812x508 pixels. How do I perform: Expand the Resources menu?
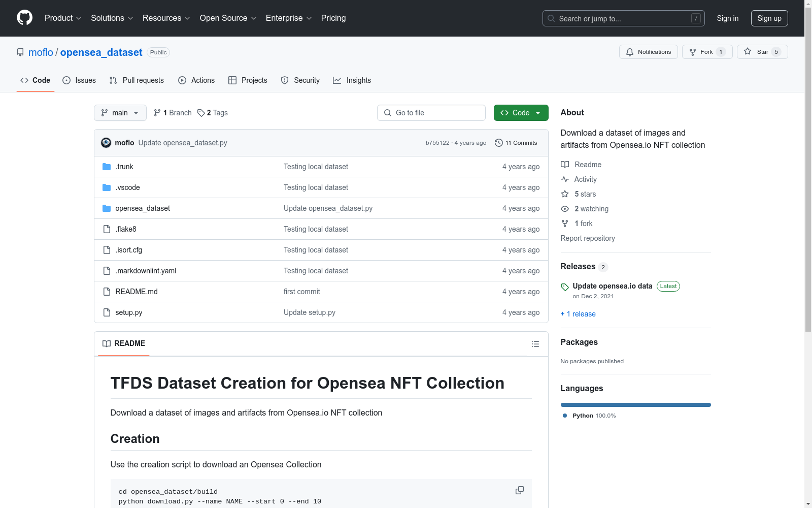(x=166, y=18)
